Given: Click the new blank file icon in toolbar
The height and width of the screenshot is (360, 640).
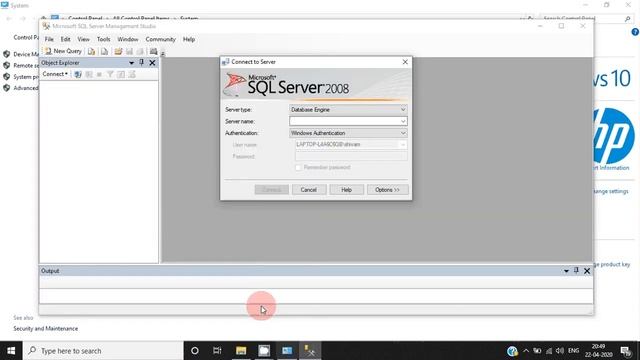Looking at the screenshot, I should coord(104,51).
